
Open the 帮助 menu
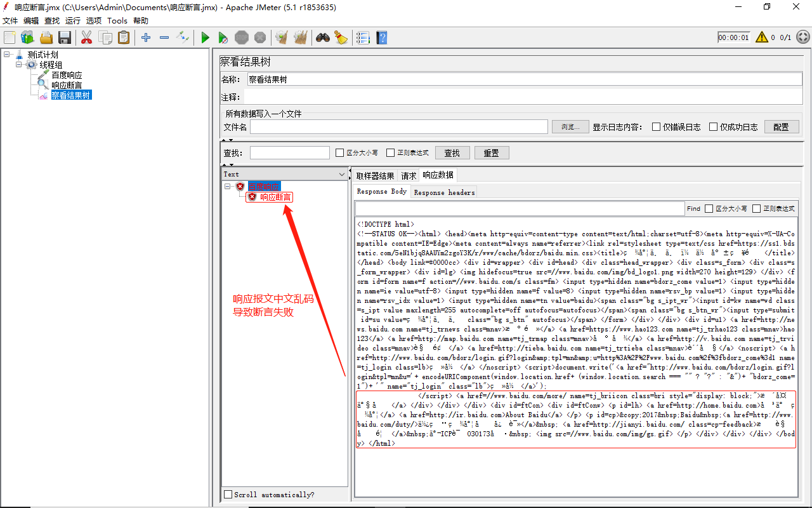coord(141,21)
